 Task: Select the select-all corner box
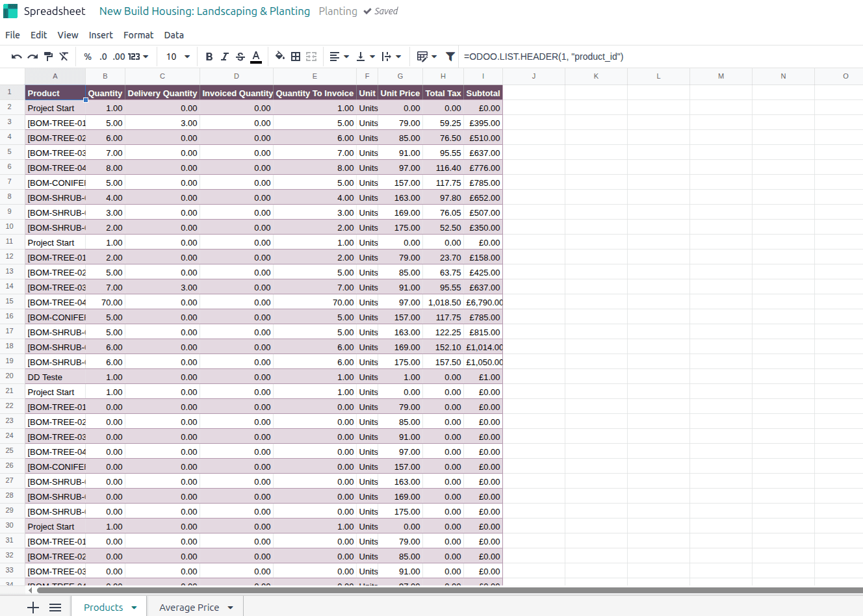(x=12, y=76)
